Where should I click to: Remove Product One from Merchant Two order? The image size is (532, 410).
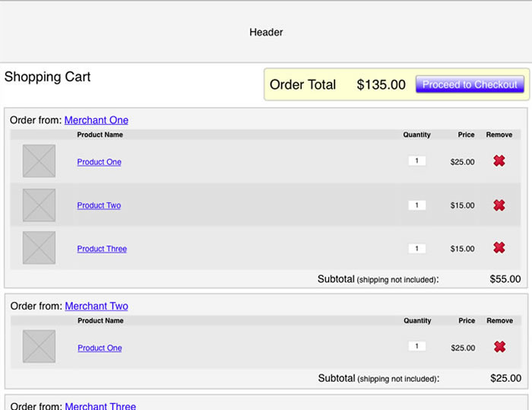pyautogui.click(x=500, y=347)
